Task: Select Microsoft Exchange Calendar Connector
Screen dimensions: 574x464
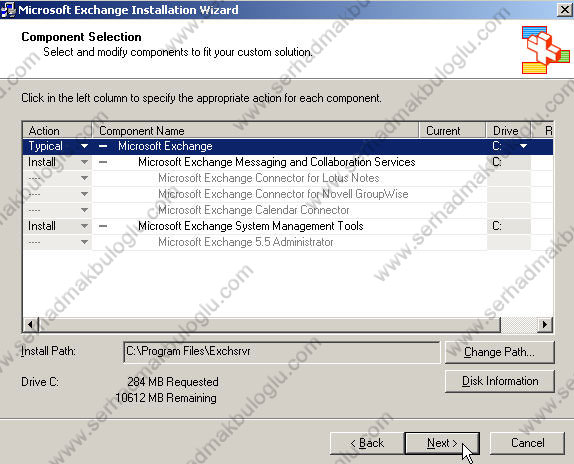Action: [x=254, y=210]
